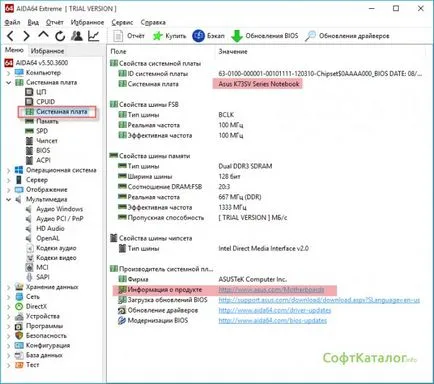
Task: Expand the Компьютер tree node
Action: 9,73
